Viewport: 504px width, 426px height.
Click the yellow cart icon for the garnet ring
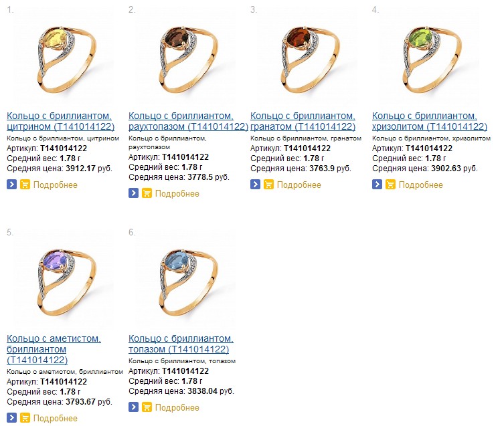(x=268, y=185)
